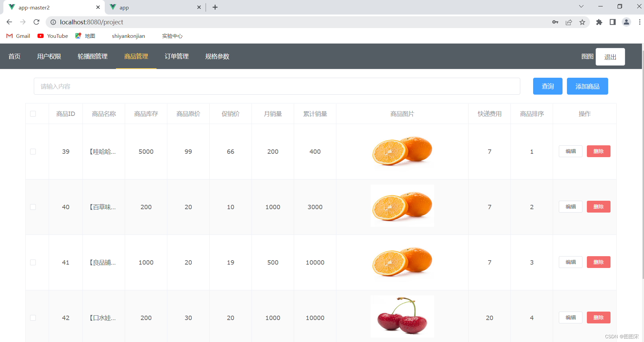
Task: Open YouTube from the bookmarks bar
Action: click(52, 36)
